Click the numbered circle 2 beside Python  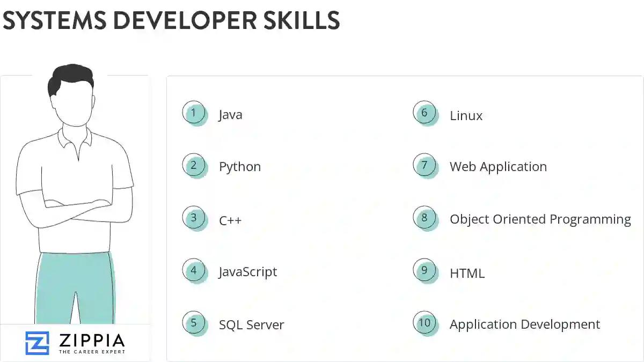tap(194, 165)
